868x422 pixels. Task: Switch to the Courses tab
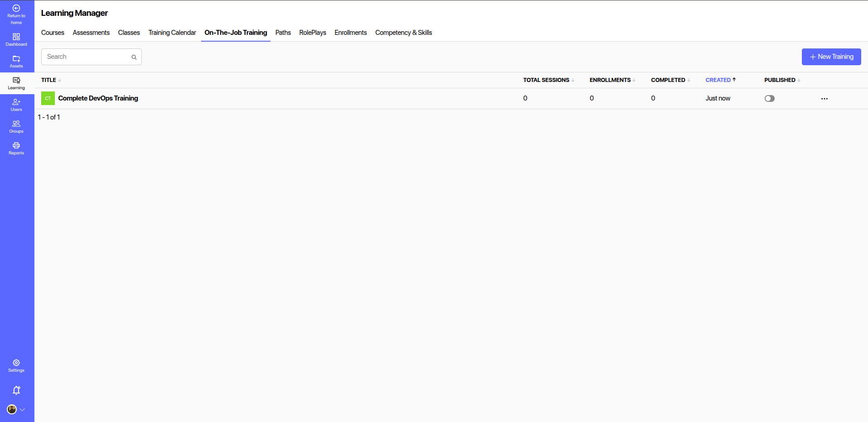53,33
